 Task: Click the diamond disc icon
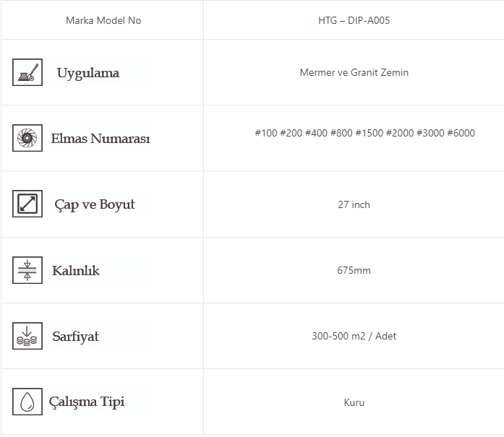[x=27, y=138]
